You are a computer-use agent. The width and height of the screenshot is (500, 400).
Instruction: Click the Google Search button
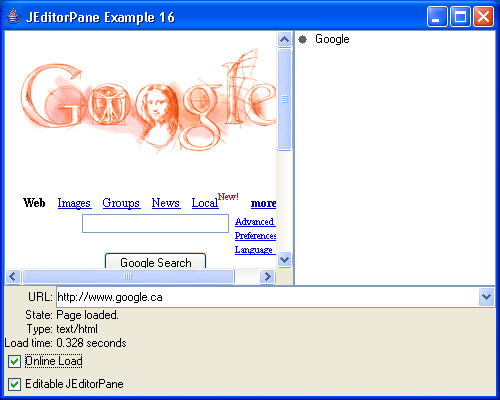pyautogui.click(x=156, y=261)
